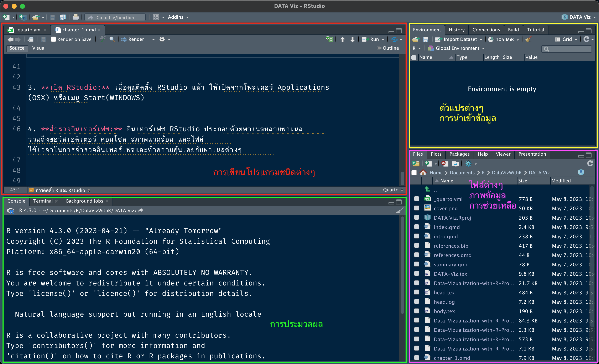
Task: Print the current document
Action: pos(76,17)
